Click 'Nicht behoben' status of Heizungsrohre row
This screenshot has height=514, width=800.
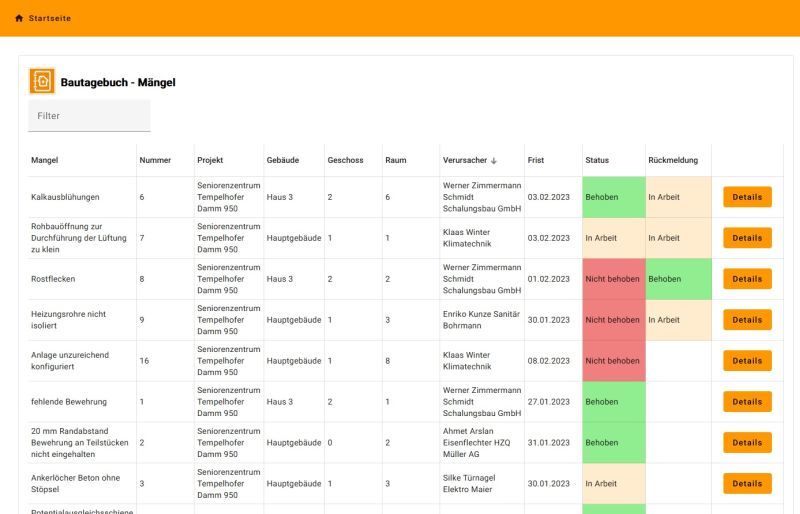click(614, 320)
